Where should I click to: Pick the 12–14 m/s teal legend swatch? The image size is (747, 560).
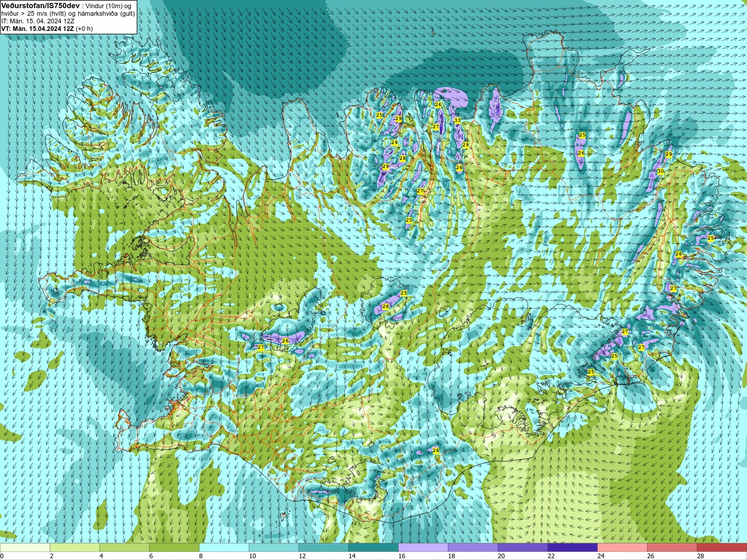point(323,548)
